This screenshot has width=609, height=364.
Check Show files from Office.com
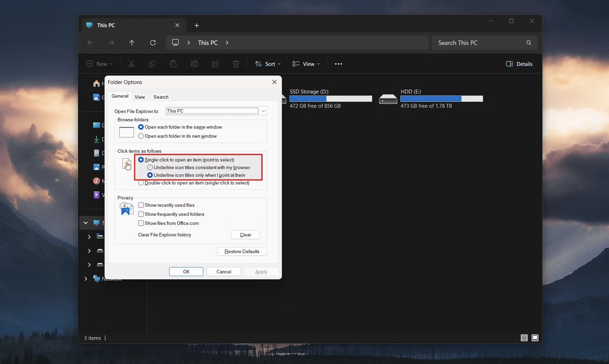[141, 223]
